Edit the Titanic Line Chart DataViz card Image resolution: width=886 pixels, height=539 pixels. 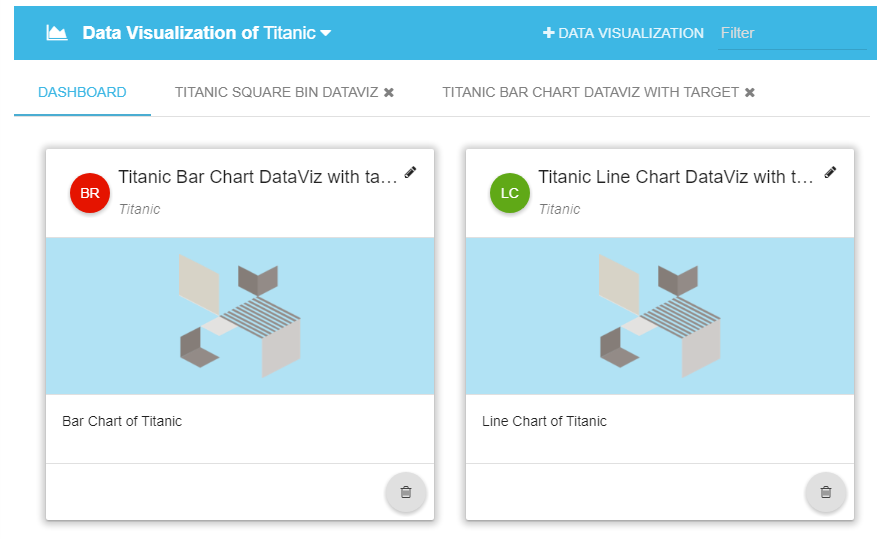point(830,172)
